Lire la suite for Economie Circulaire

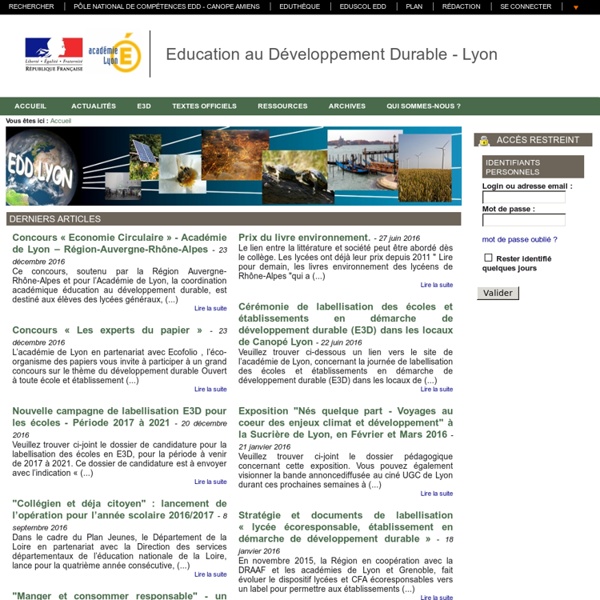coord(210,308)
